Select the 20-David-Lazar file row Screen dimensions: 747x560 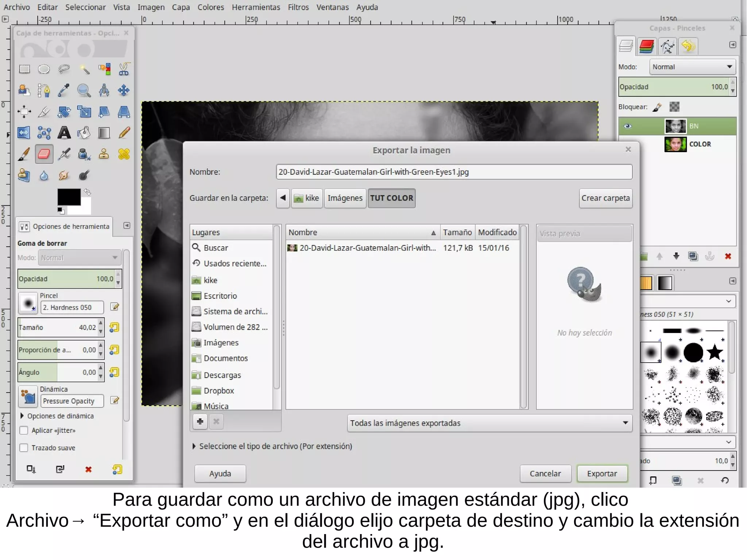point(402,248)
